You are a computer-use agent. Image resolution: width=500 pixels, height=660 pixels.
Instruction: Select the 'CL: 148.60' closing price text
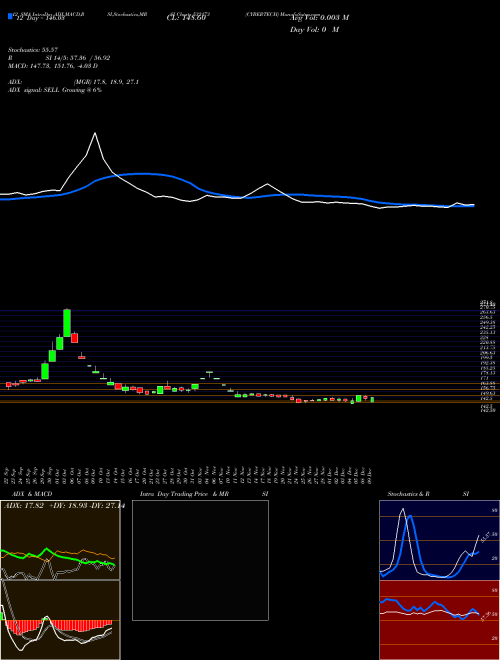pyautogui.click(x=186, y=18)
